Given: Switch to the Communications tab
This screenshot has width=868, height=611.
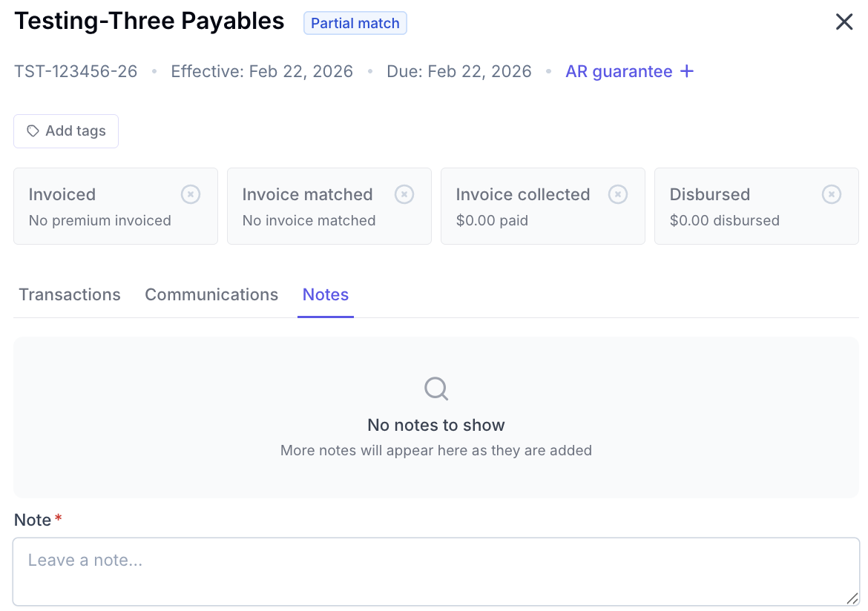Looking at the screenshot, I should (x=211, y=294).
